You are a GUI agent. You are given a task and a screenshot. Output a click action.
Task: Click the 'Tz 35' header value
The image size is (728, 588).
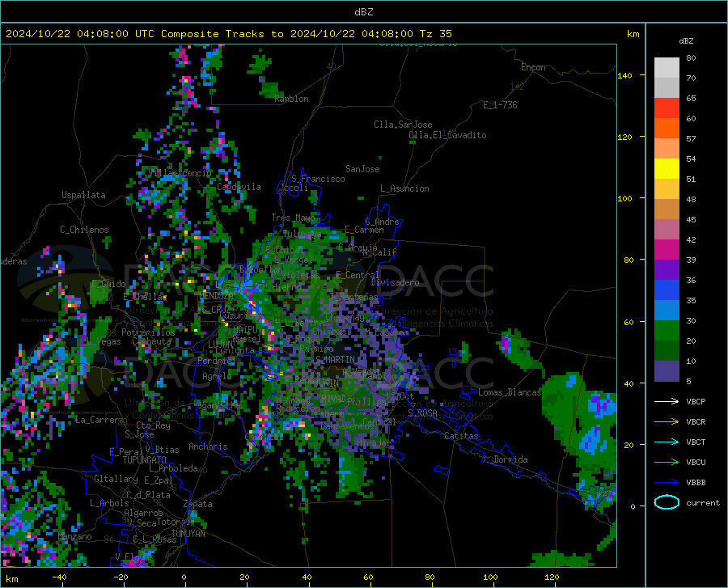(x=435, y=34)
